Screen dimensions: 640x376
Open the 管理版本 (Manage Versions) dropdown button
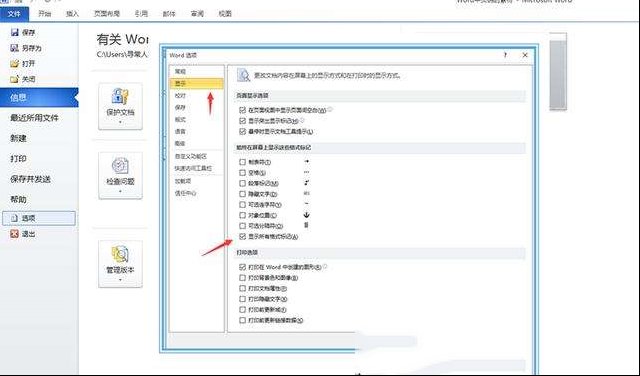tap(120, 264)
